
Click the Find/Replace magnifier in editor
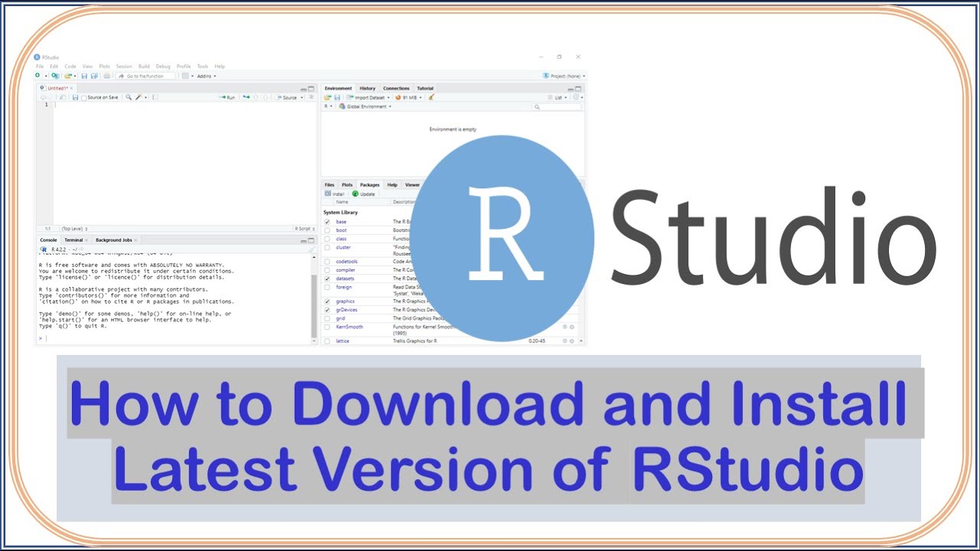[129, 97]
